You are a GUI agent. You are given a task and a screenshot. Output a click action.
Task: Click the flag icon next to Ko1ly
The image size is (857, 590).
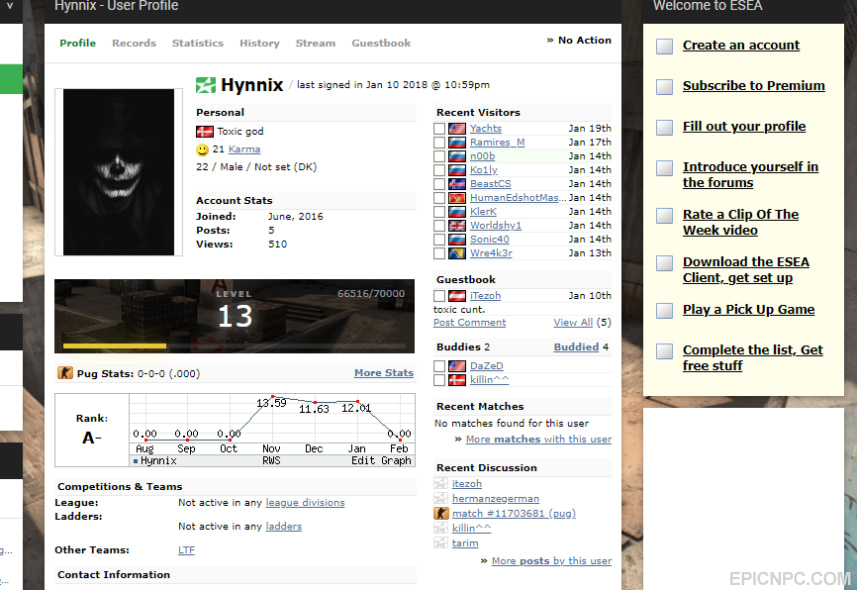pos(457,170)
